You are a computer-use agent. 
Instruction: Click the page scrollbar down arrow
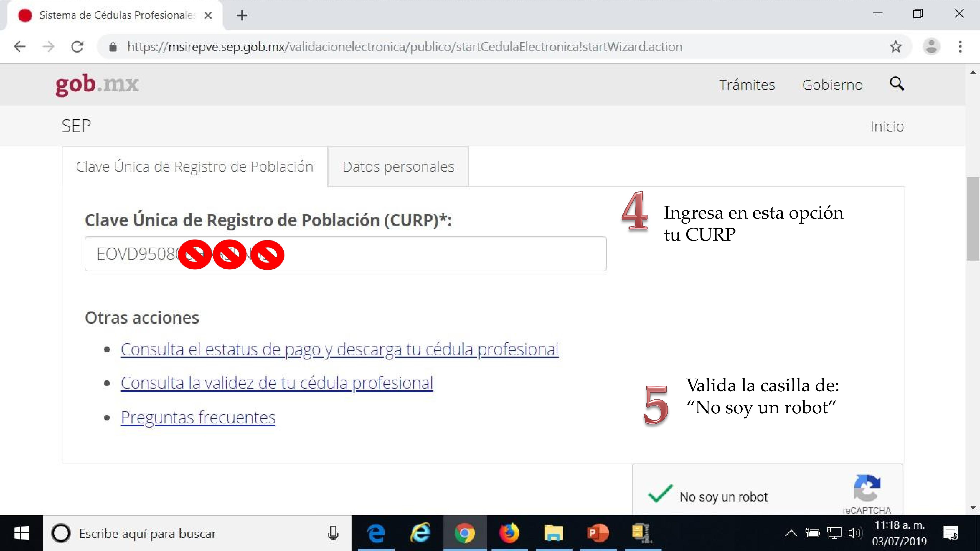pyautogui.click(x=973, y=508)
